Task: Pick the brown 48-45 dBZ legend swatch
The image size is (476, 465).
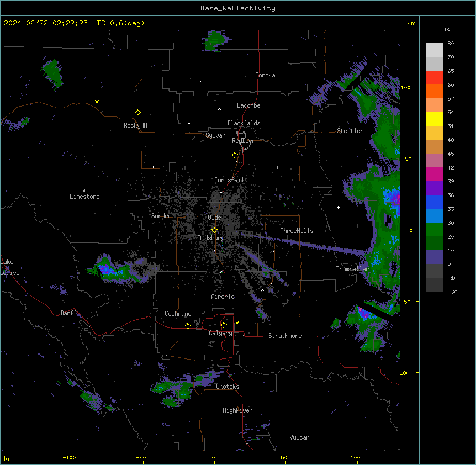Action: (434, 146)
